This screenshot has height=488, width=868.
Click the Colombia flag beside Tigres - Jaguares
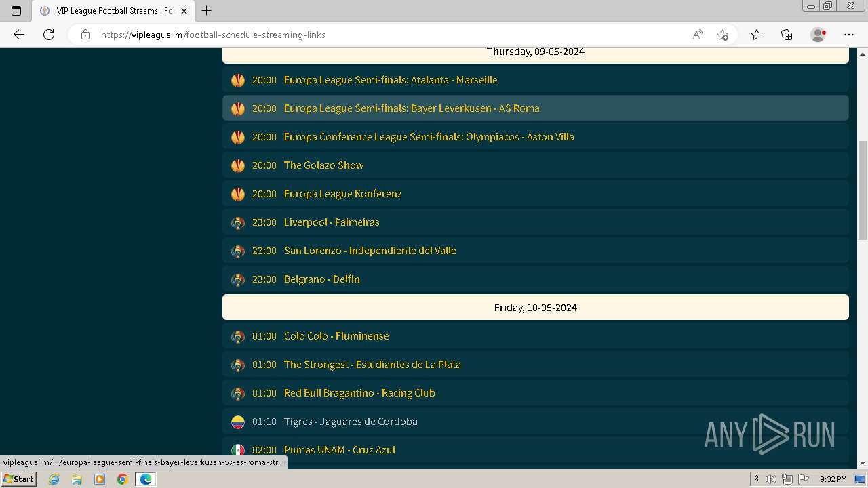pos(237,422)
